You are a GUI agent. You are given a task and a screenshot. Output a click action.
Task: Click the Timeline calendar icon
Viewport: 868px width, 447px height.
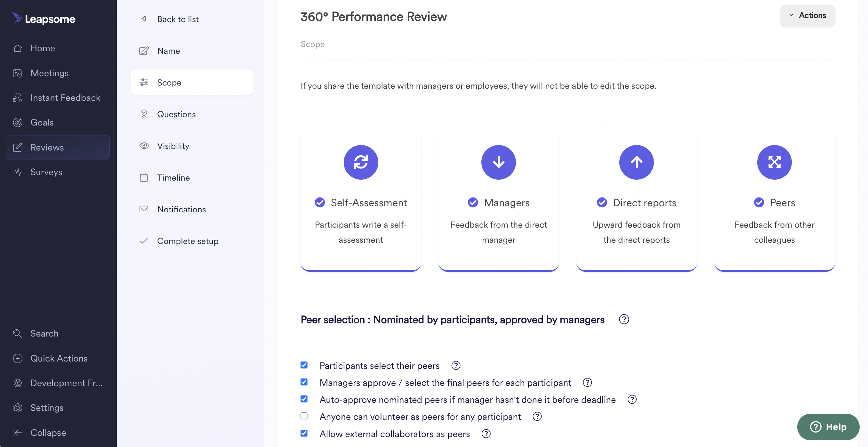144,177
